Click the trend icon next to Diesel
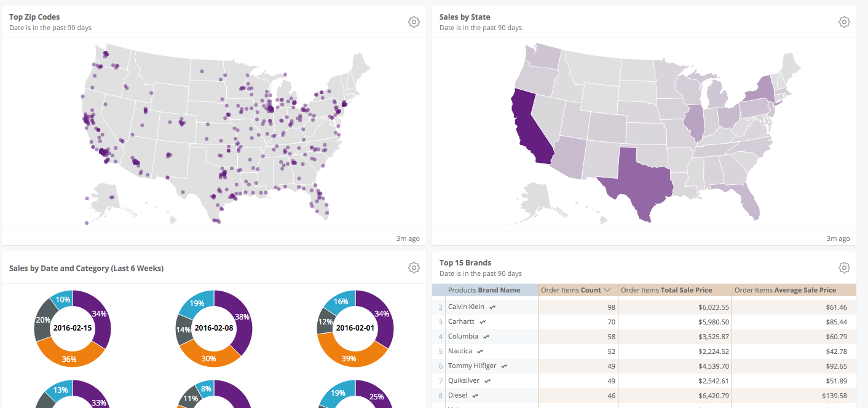Viewport: 868px width, 408px height. click(476, 396)
